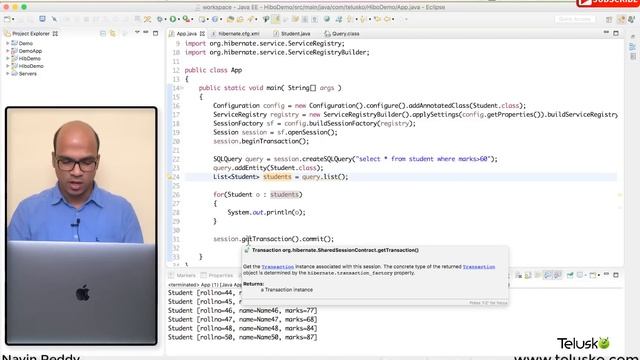
Task: Click the highlighted 'students' variable on line 24
Action: [277, 177]
